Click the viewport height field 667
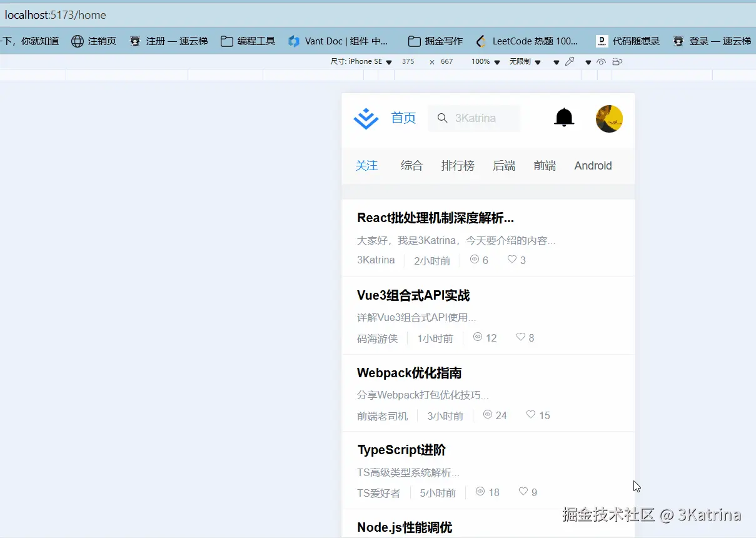Viewport: 756px width, 538px height. (446, 62)
